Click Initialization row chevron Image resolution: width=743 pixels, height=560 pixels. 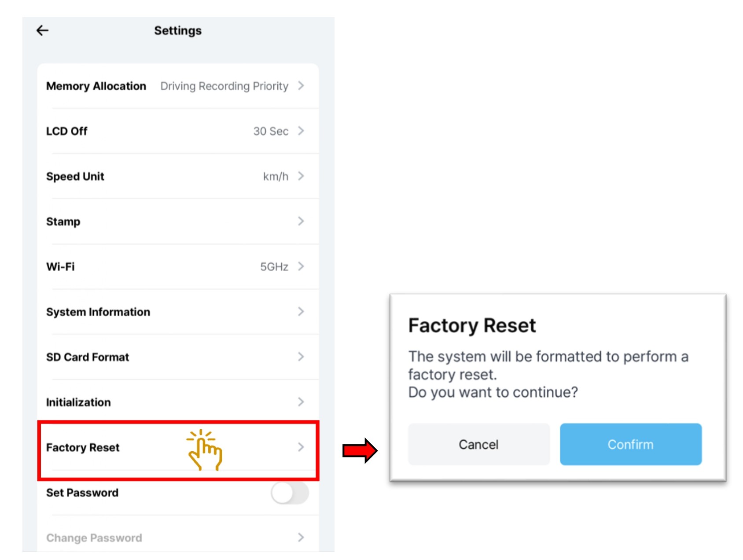click(301, 402)
